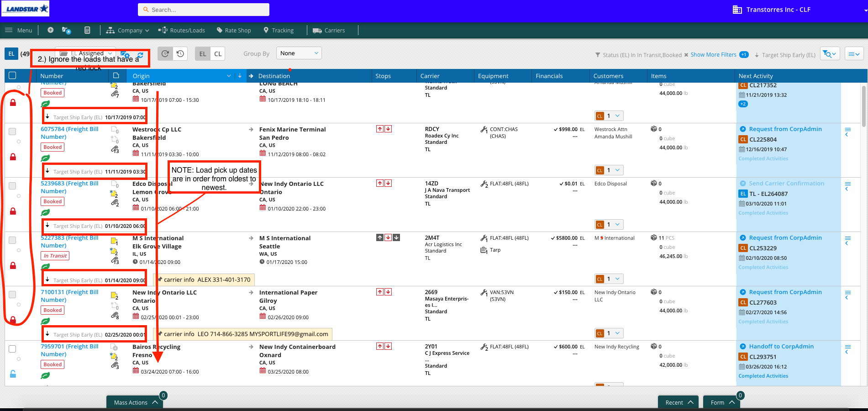The height and width of the screenshot is (411, 868).
Task: Select the calculator icon in the toolbar
Action: (x=87, y=30)
